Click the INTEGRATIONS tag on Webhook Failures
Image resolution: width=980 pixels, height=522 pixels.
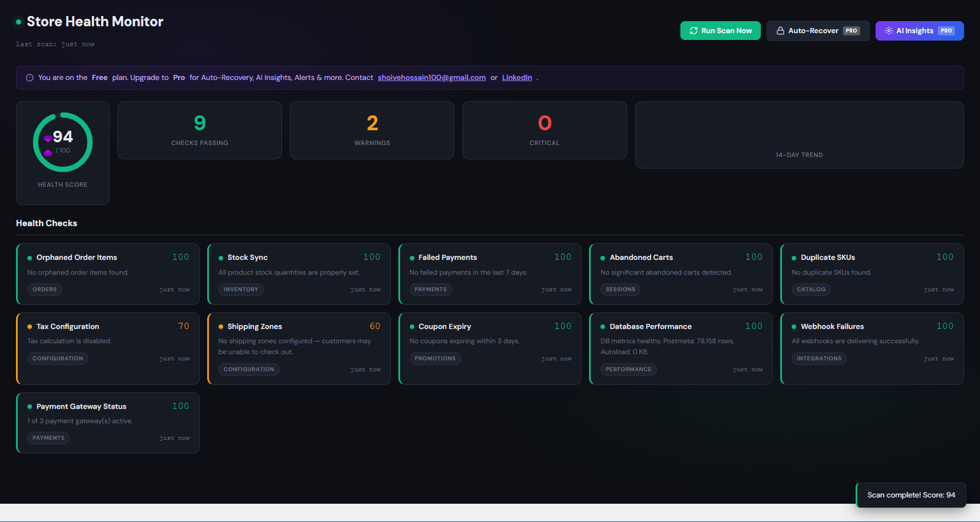(819, 359)
